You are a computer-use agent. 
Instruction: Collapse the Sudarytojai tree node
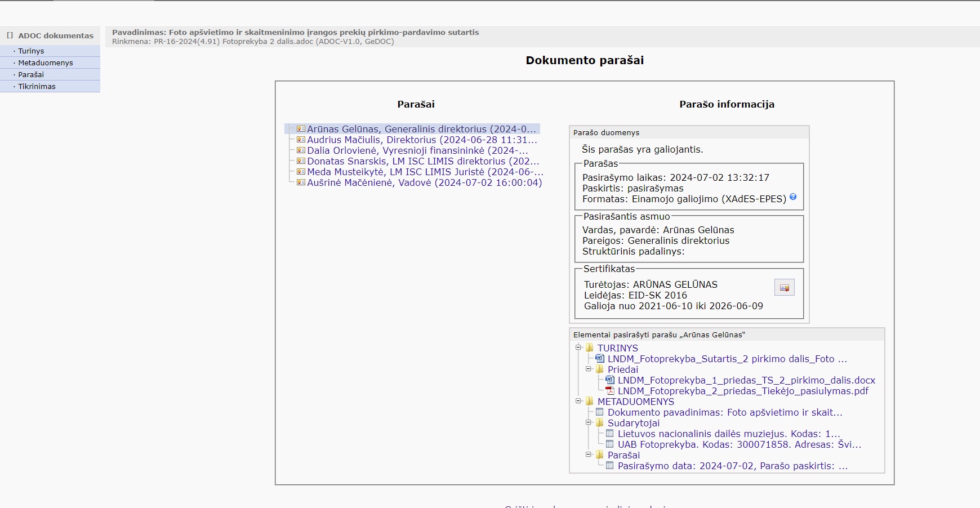click(x=589, y=422)
